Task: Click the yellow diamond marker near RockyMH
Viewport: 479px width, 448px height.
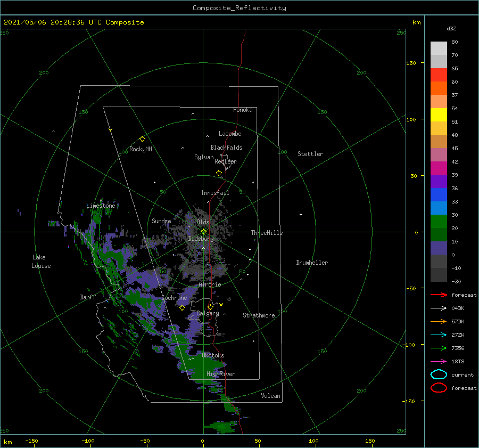Action: (x=142, y=139)
